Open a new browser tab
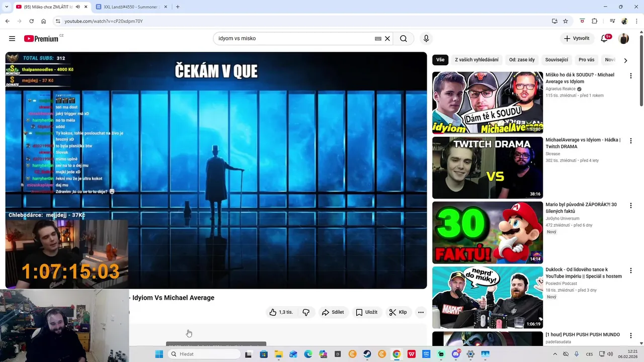Screen dimensions: 644x362 point(178,7)
